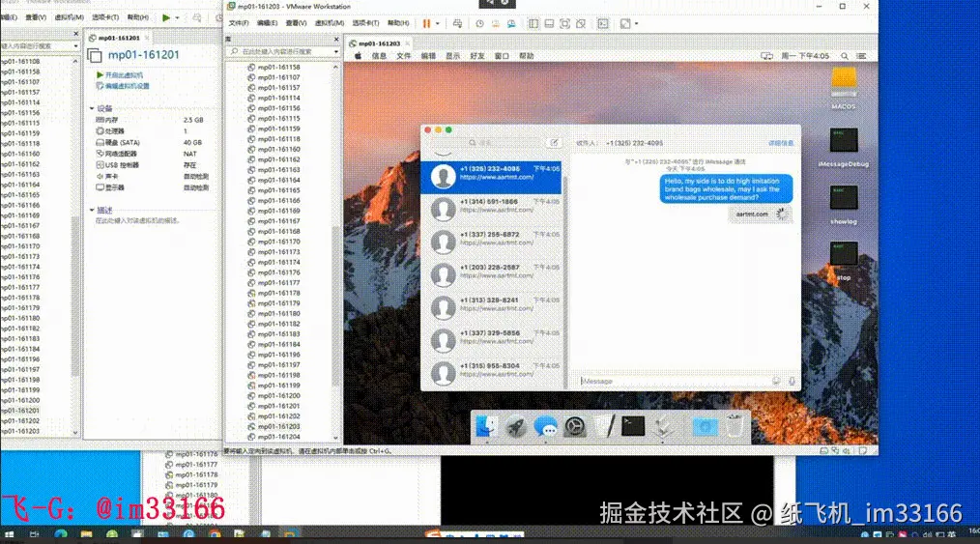The height and width of the screenshot is (544, 980).
Task: Open Messages app icon in the dock
Action: 545,426
